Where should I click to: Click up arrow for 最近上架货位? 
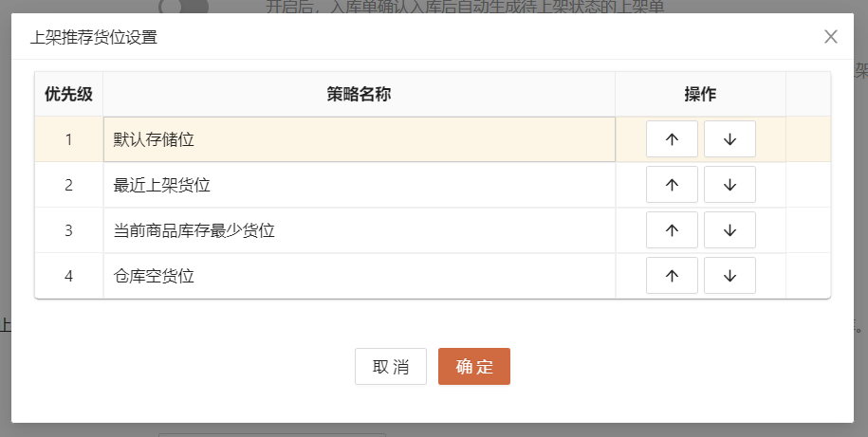pyautogui.click(x=672, y=185)
